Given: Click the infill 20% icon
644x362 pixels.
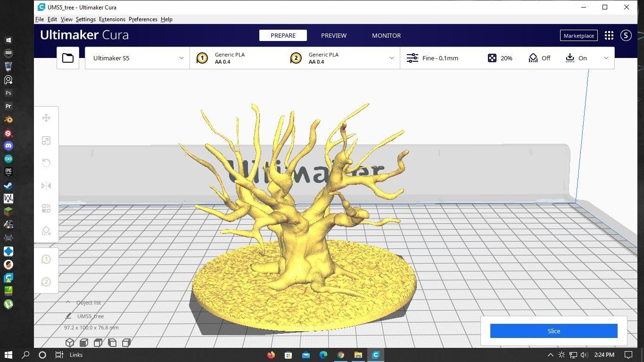Looking at the screenshot, I should tap(492, 58).
